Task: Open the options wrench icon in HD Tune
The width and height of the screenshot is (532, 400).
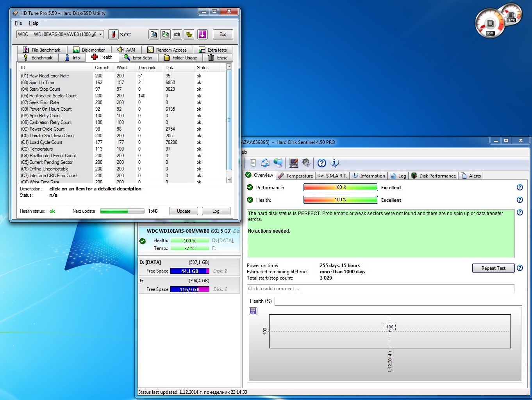Action: [x=189, y=34]
